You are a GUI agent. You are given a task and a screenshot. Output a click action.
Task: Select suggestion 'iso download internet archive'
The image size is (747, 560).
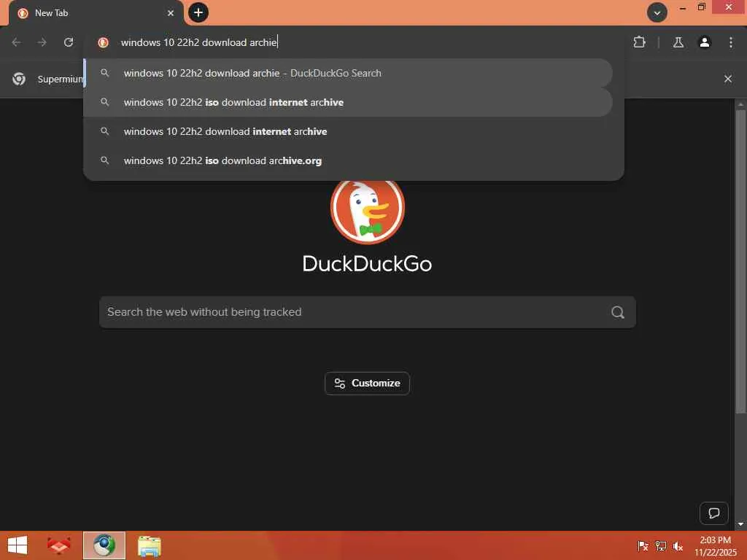coord(348,102)
